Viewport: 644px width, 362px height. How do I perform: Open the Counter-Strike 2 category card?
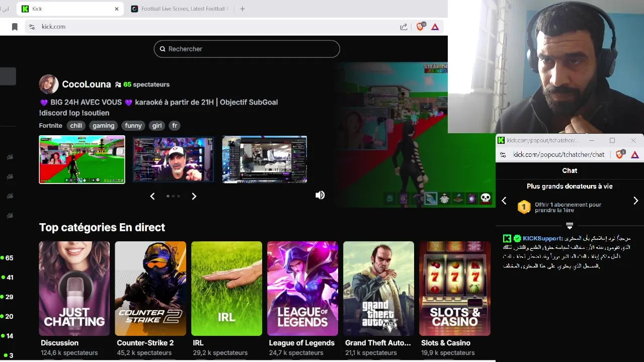(150, 289)
